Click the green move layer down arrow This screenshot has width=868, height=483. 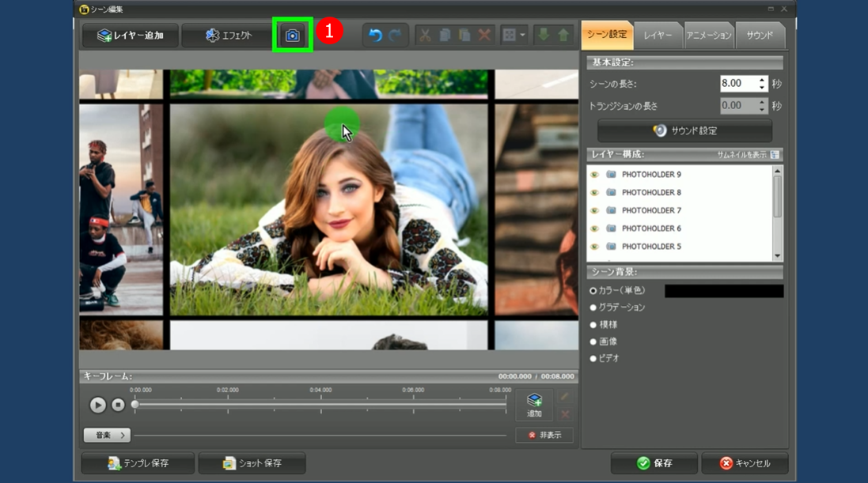543,36
